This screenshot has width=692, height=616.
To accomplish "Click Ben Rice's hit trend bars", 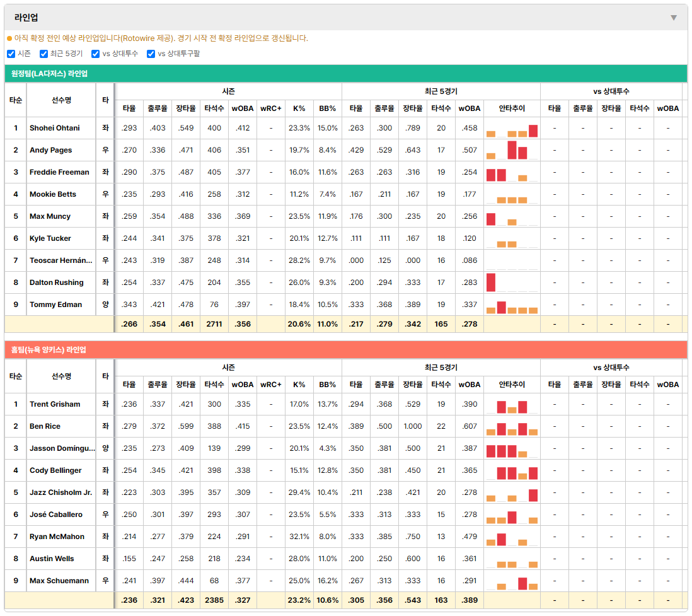I will [512, 429].
